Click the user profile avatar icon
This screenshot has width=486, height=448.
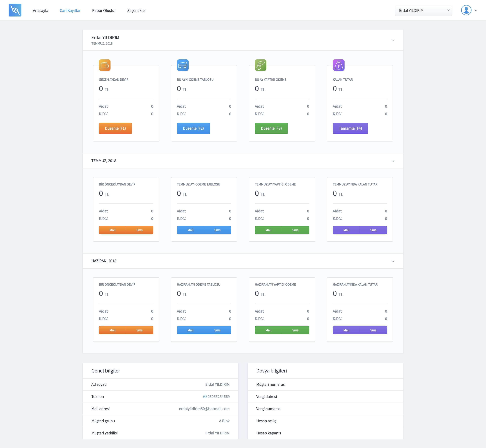pyautogui.click(x=466, y=10)
